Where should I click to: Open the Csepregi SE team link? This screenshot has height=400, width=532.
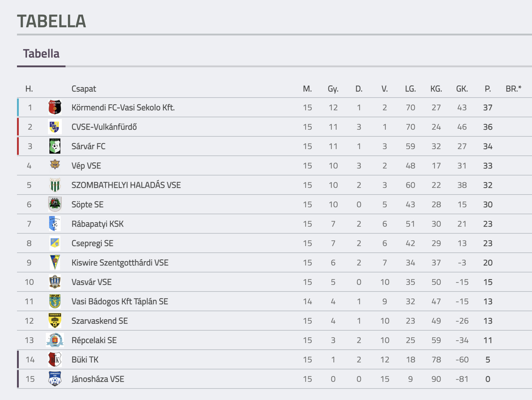[93, 243]
